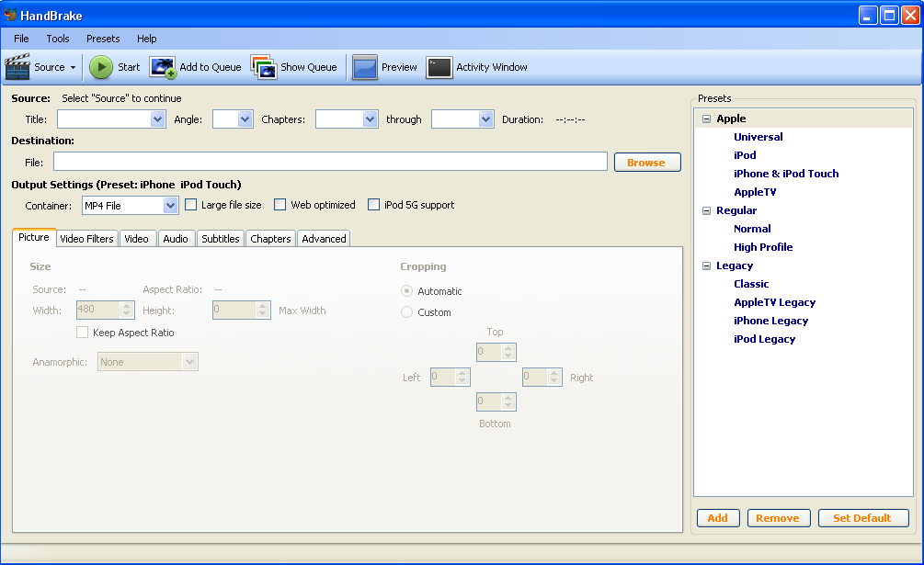Click the Left crop stepper
This screenshot has width=924, height=565.
462,377
